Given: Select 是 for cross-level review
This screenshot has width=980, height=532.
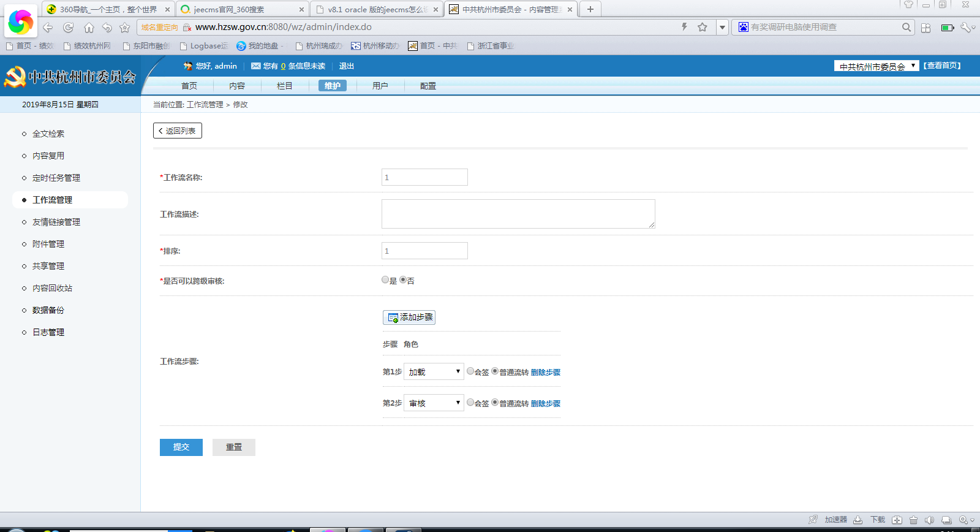Looking at the screenshot, I should [385, 280].
